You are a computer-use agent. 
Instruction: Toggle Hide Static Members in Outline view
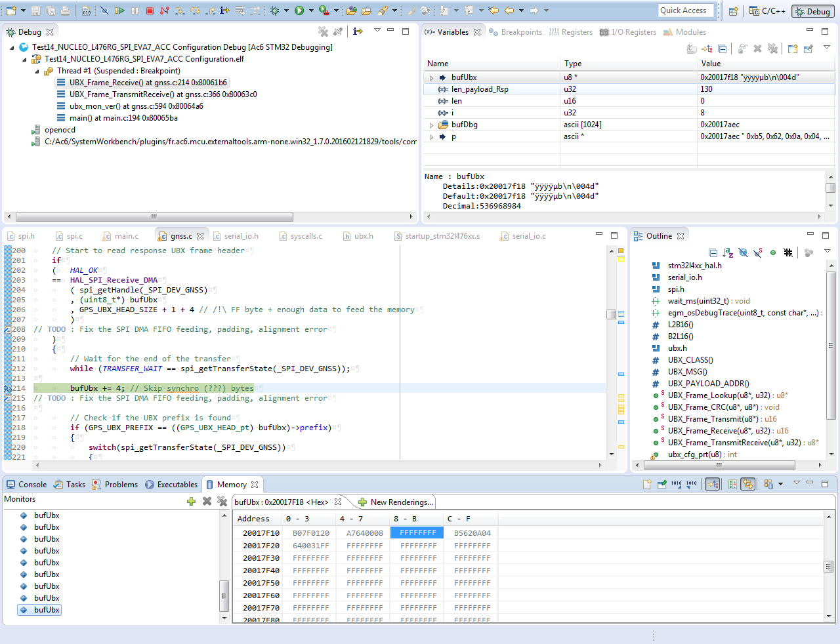click(x=758, y=252)
